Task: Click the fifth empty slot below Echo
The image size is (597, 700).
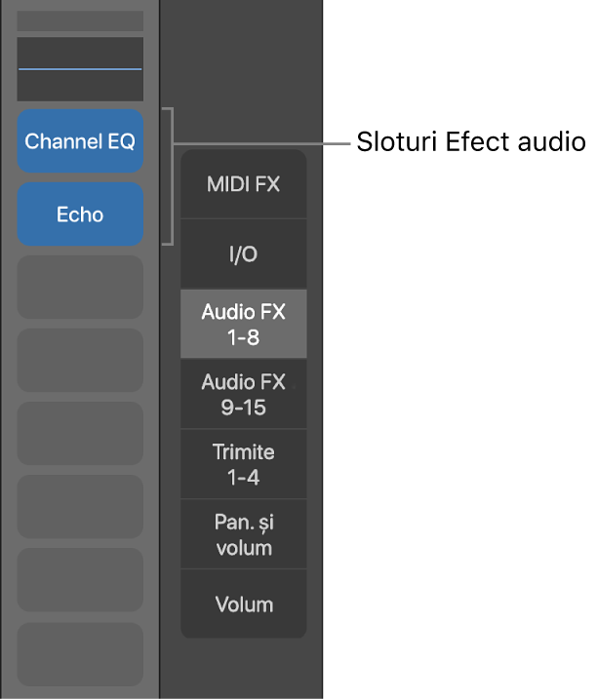Action: point(80,580)
